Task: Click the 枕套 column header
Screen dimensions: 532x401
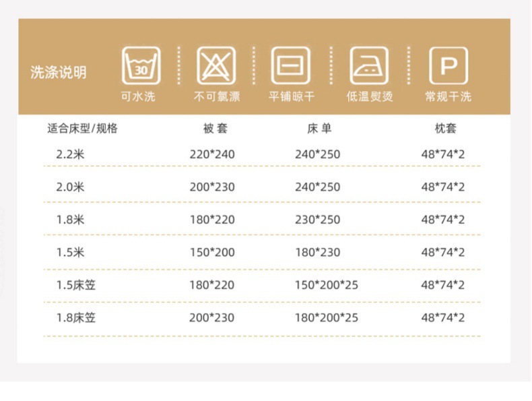Action: [x=446, y=128]
